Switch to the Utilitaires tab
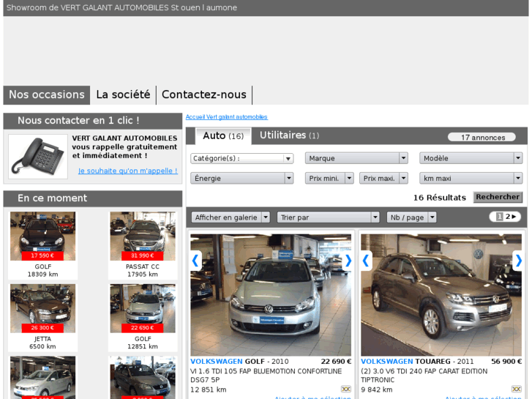The width and height of the screenshot is (532, 399). (x=289, y=135)
